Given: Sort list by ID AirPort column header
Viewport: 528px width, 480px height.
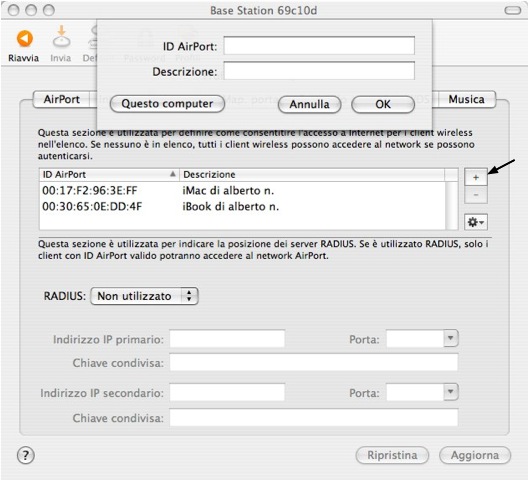Looking at the screenshot, I should point(109,174).
